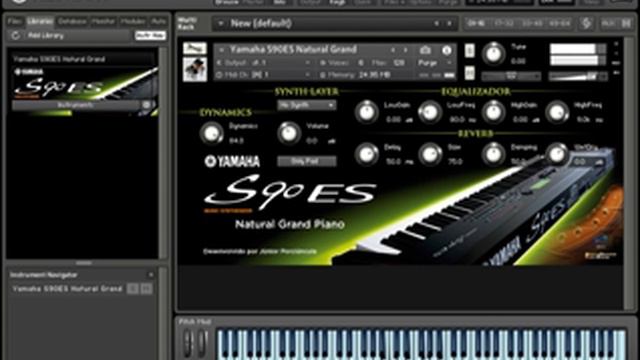Switch to the Auto tab
Viewport: 640px width, 360px height.
[x=158, y=21]
